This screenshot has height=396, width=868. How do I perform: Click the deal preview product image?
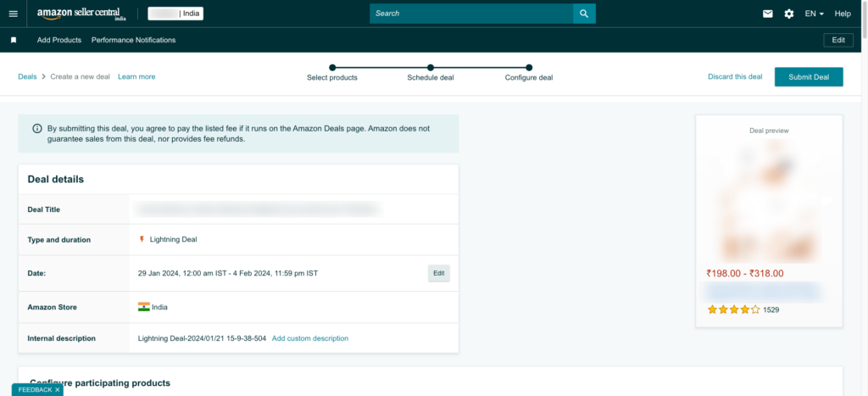(769, 200)
